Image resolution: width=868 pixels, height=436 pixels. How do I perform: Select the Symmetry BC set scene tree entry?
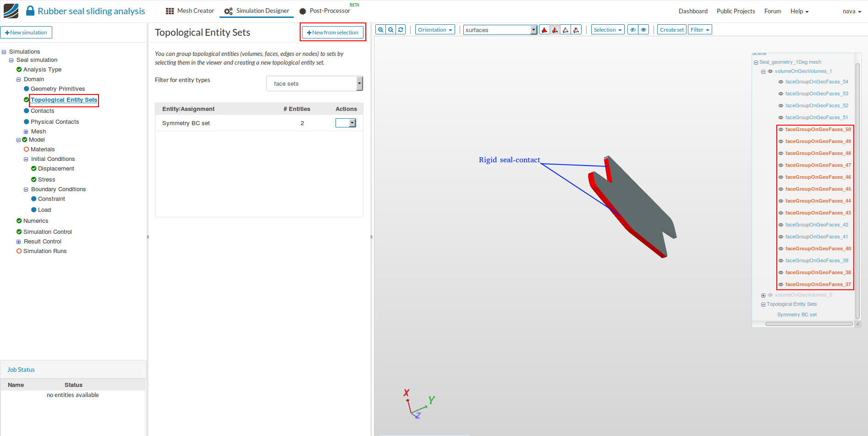click(x=797, y=315)
